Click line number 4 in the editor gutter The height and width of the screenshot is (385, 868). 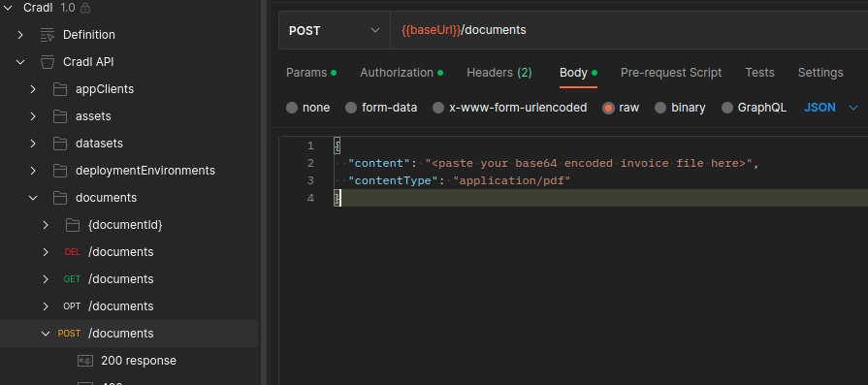coord(310,198)
